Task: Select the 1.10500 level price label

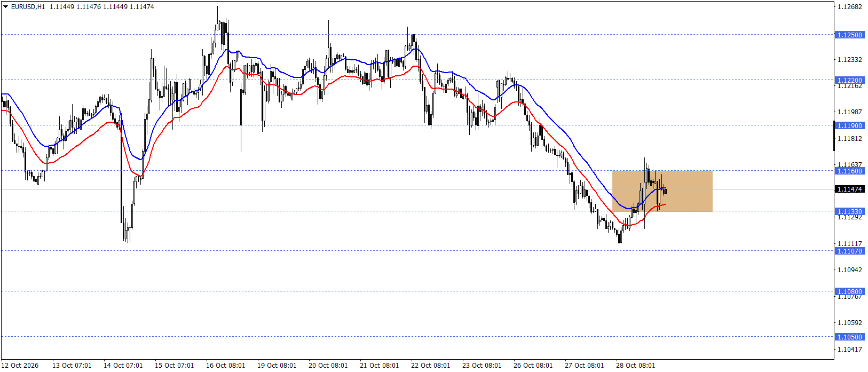Action: [849, 337]
